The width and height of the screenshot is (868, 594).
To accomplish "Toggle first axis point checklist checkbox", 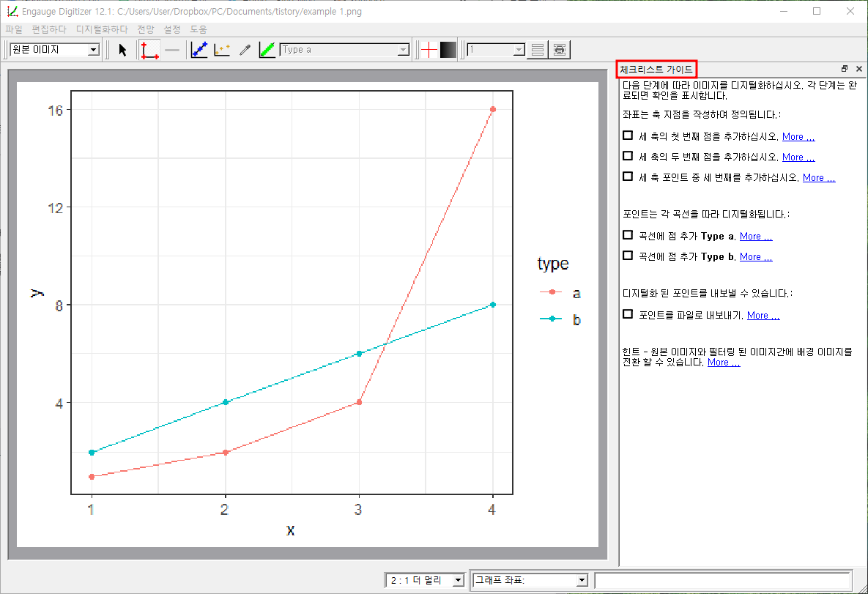I will click(628, 135).
